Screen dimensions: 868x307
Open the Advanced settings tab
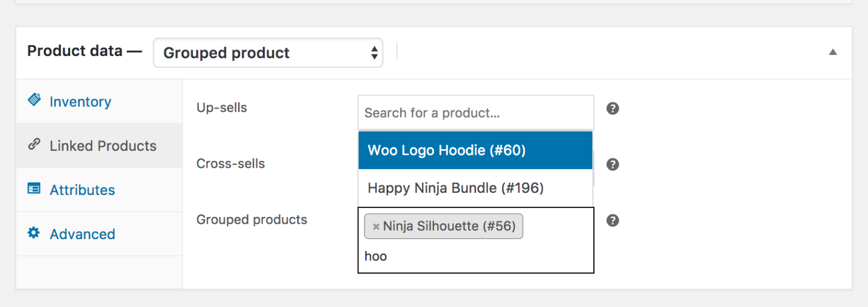(82, 234)
